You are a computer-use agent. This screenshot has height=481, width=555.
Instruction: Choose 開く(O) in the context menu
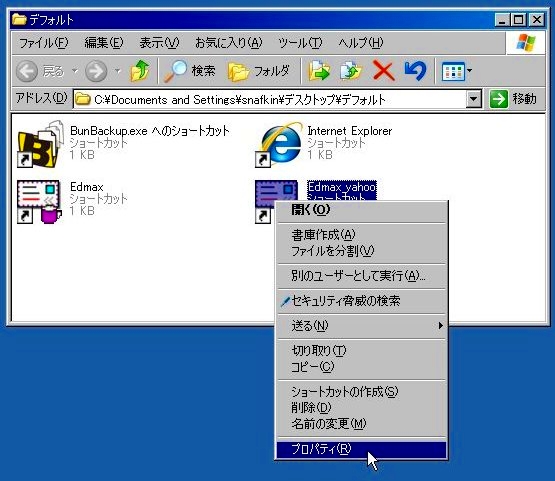(362, 210)
